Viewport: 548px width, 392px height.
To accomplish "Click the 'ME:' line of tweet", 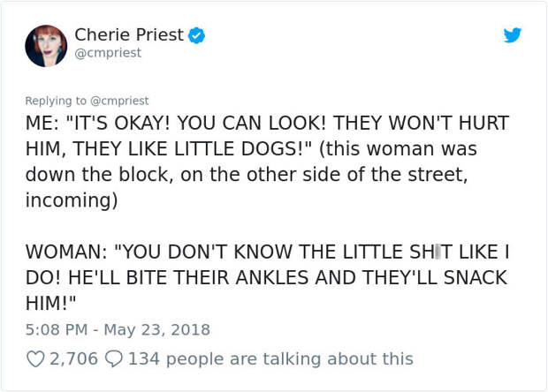I will point(267,123).
